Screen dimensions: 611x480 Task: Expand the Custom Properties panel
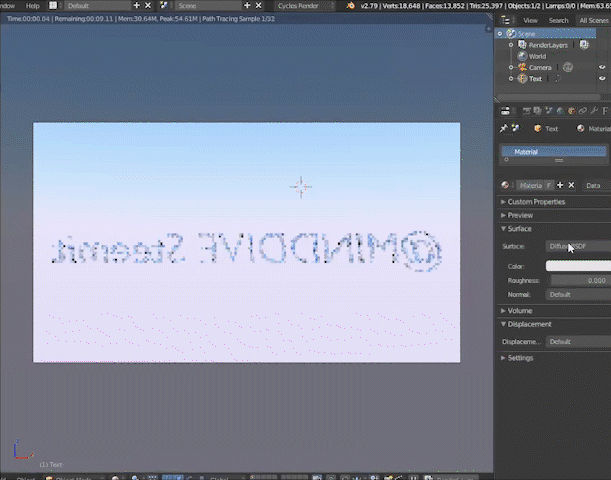(535, 202)
